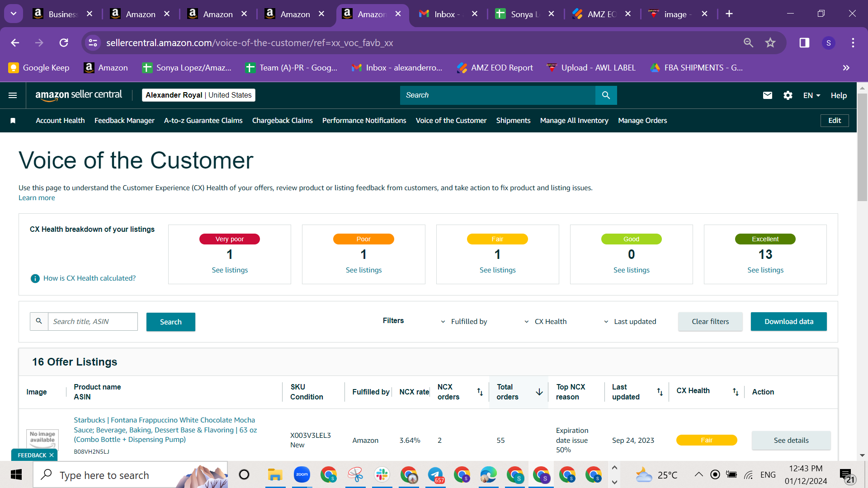Click the Download data button

(789, 321)
